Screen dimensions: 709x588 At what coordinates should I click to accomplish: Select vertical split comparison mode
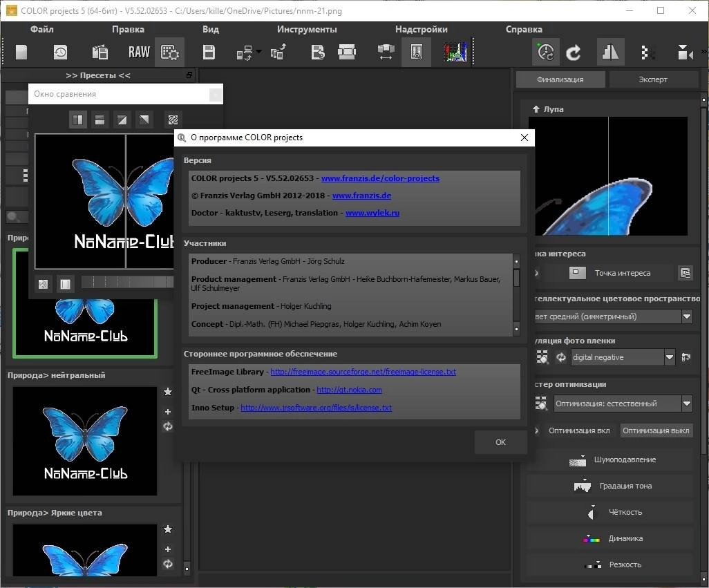(x=78, y=120)
